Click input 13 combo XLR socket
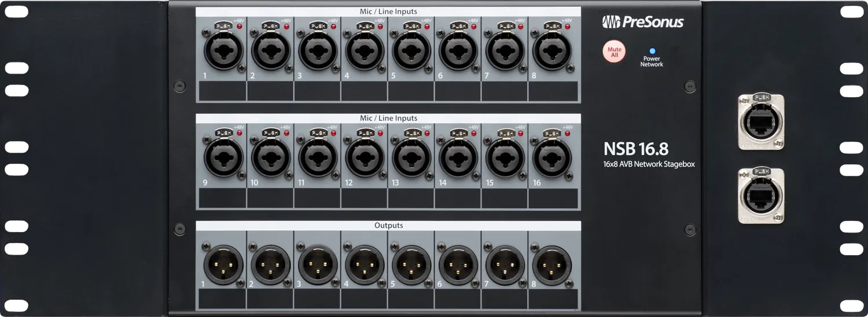This screenshot has height=317, width=868. 411,158
